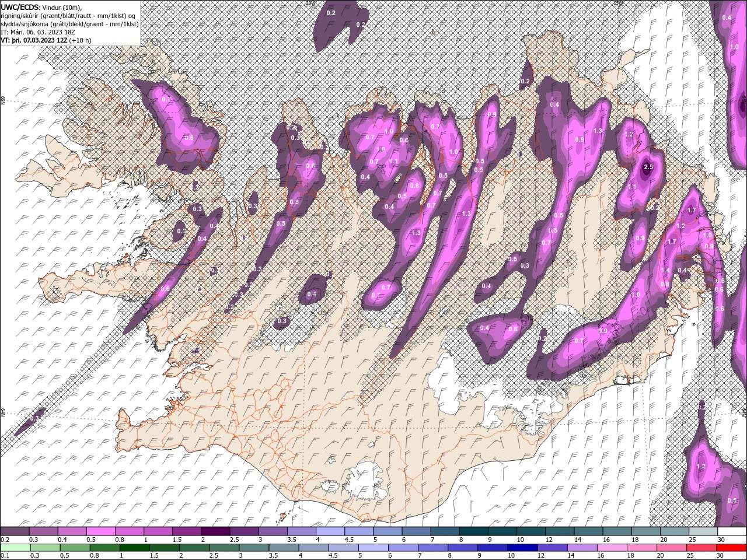Pick the bright red 30 swatch in the lower scale
The height and width of the screenshot is (560, 747).
731,548
